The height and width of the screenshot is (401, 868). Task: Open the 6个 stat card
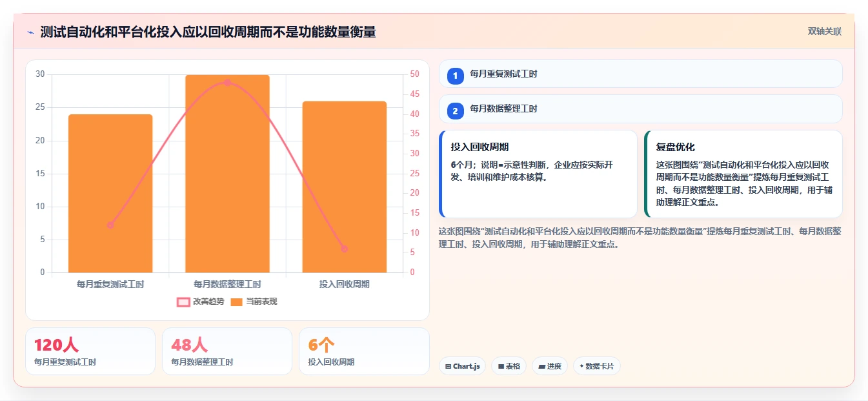(364, 351)
